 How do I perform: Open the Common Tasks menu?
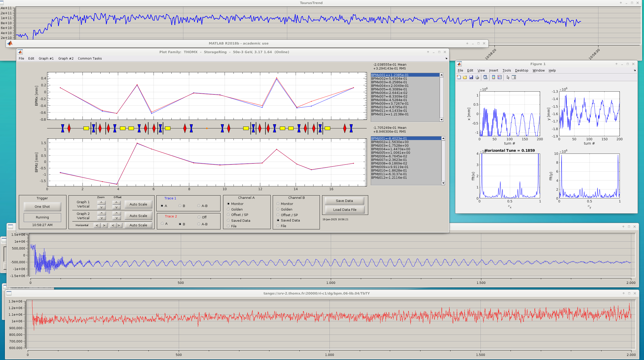coord(90,59)
